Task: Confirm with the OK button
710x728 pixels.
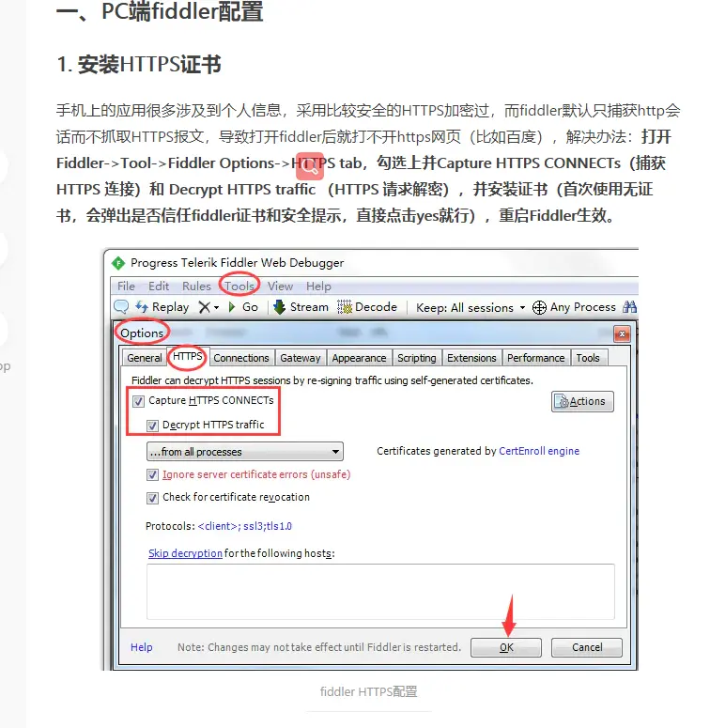Action: point(506,647)
